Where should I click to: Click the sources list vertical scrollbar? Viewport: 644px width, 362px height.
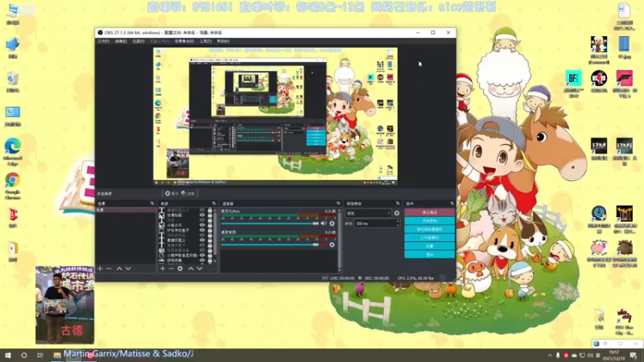tap(215, 235)
